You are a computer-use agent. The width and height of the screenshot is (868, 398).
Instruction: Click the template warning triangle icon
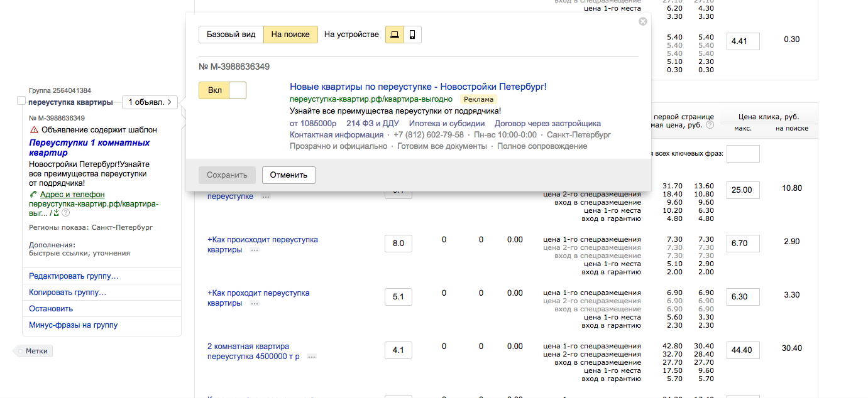34,130
